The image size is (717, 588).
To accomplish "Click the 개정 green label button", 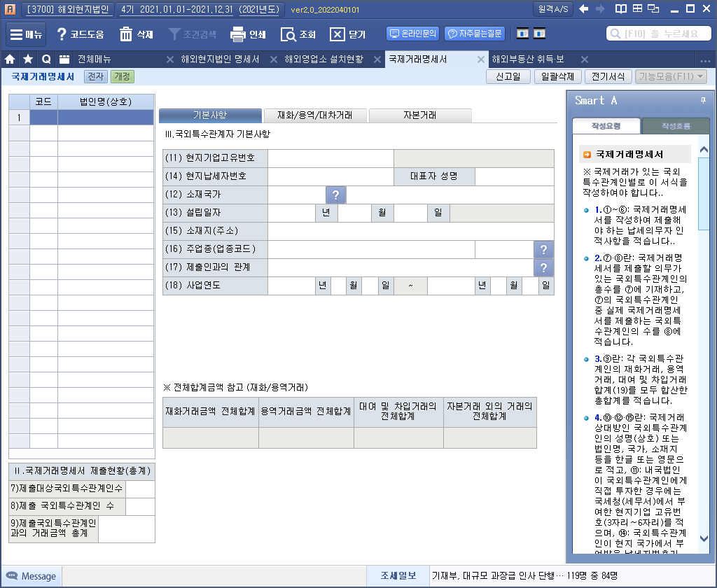I will tap(122, 76).
